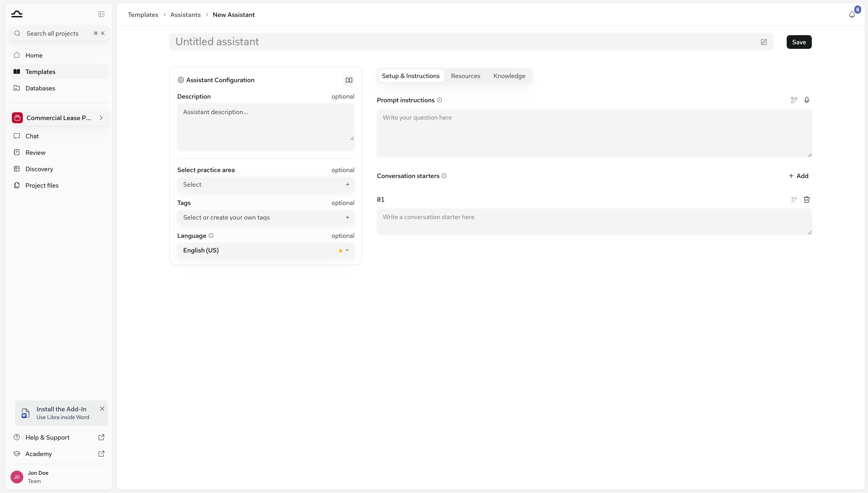Select the Setup & Instructions tab
This screenshot has height=493, width=868.
411,76
